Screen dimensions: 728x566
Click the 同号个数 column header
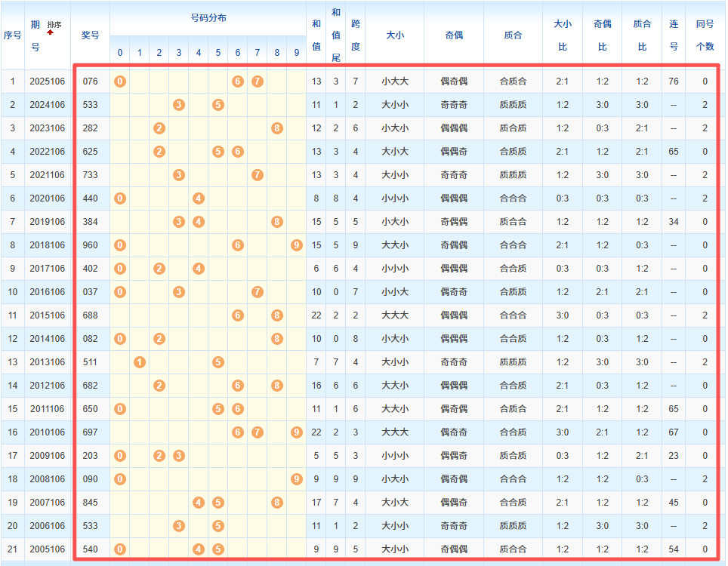click(705, 35)
